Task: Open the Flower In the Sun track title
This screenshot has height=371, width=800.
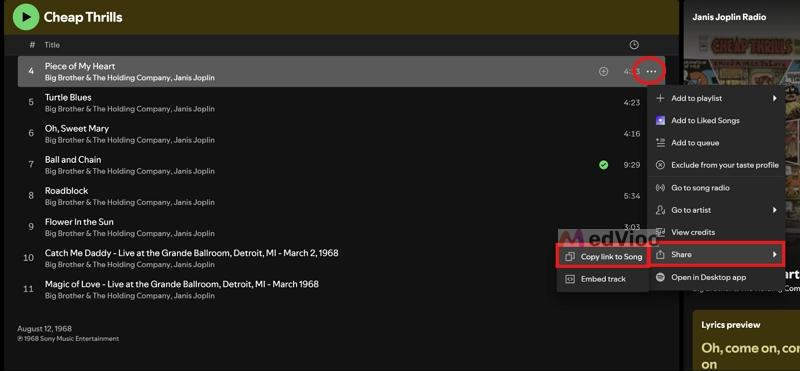Action: [79, 222]
